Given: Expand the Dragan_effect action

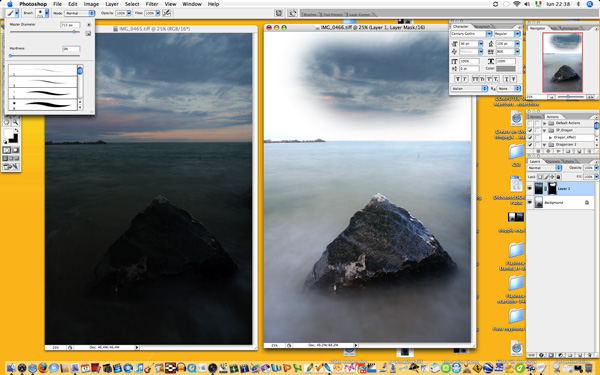Looking at the screenshot, I should tap(550, 137).
